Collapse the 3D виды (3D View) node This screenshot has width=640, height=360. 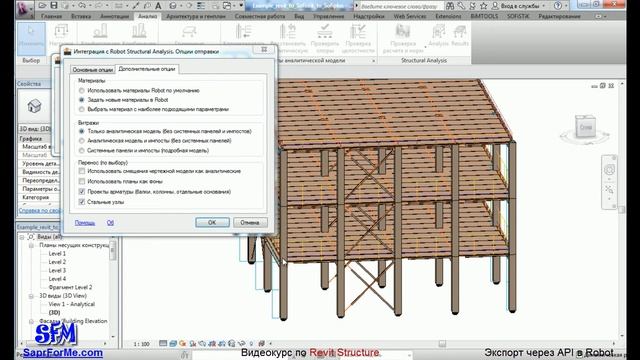pos(31,296)
